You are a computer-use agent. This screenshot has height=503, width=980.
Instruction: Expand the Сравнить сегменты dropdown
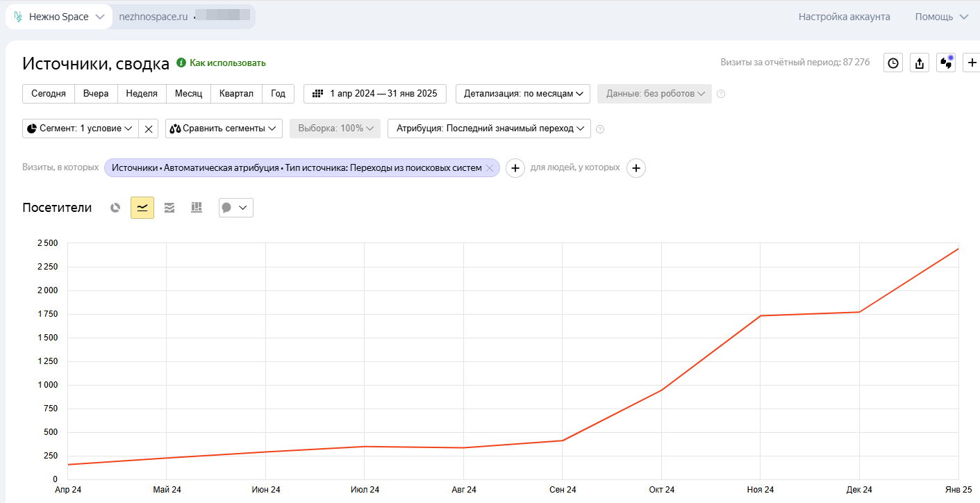click(x=224, y=129)
